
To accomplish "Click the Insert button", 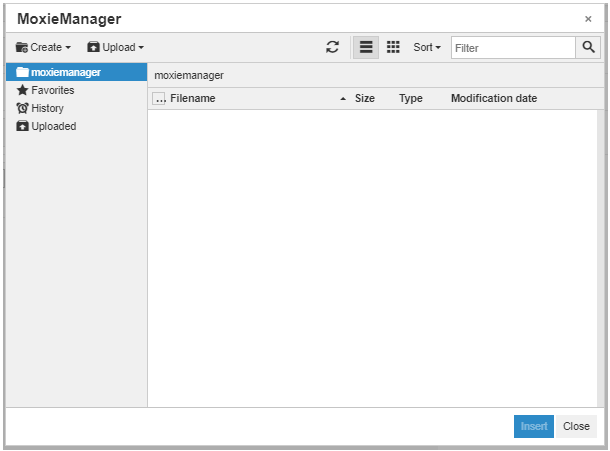I will point(533,426).
